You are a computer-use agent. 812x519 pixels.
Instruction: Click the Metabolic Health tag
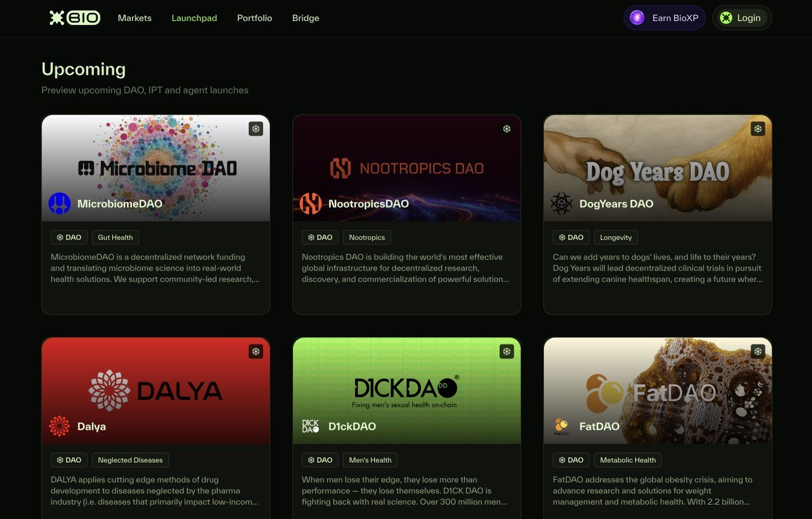click(628, 460)
